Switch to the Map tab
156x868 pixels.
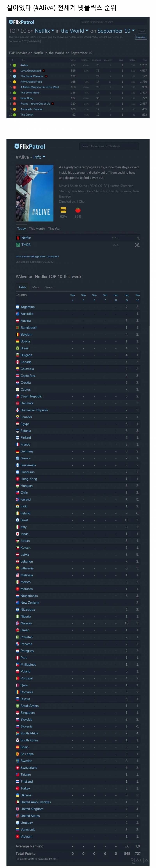[35, 287]
